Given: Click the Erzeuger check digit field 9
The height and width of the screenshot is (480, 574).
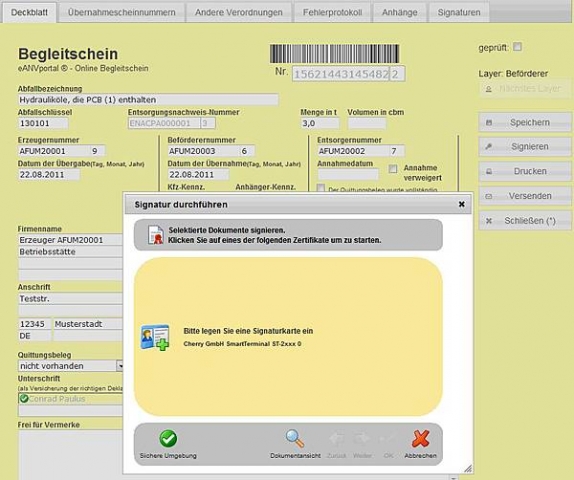Looking at the screenshot, I should [97, 151].
